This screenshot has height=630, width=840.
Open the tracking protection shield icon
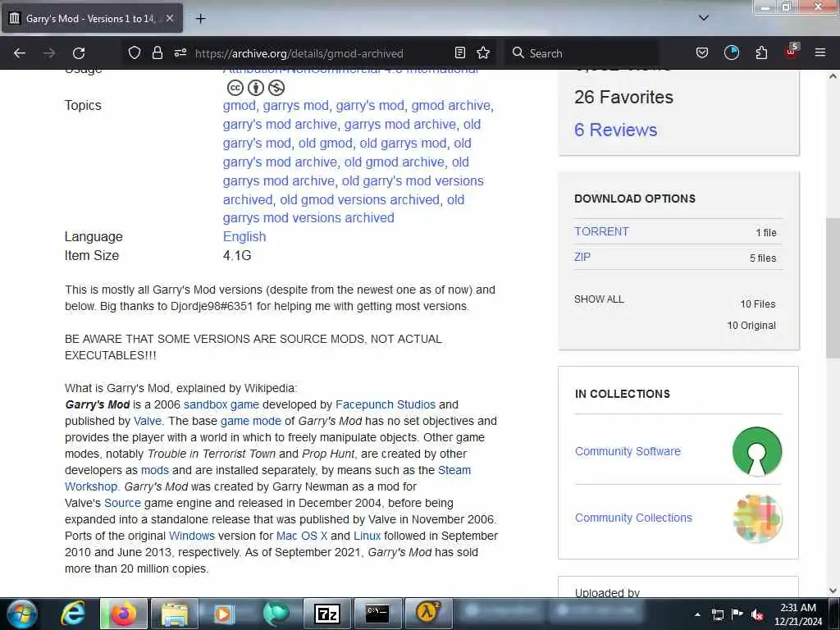click(x=135, y=52)
